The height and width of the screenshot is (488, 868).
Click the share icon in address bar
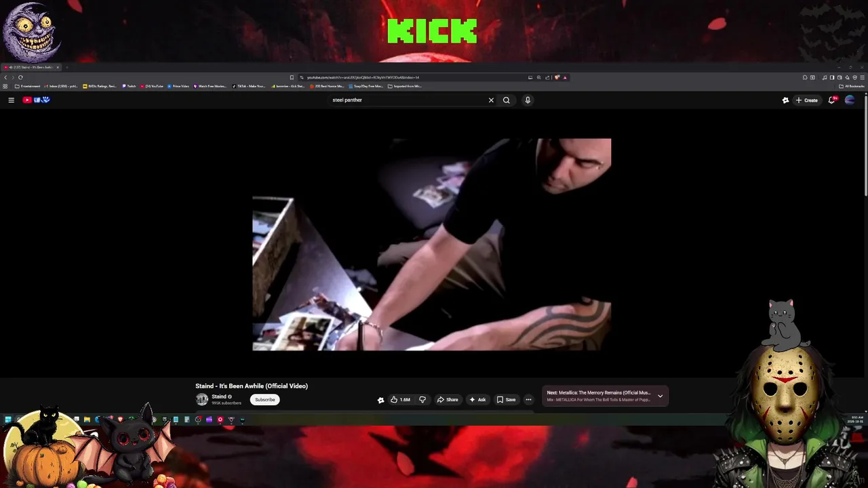click(547, 77)
